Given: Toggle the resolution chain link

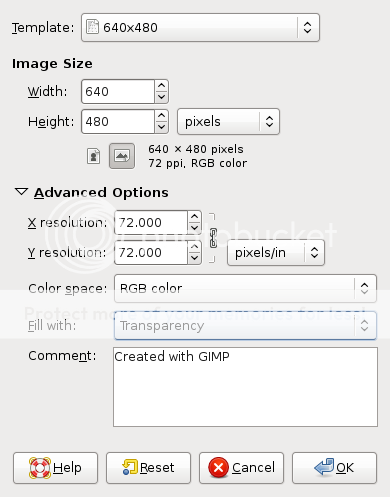Looking at the screenshot, I should 213,238.
